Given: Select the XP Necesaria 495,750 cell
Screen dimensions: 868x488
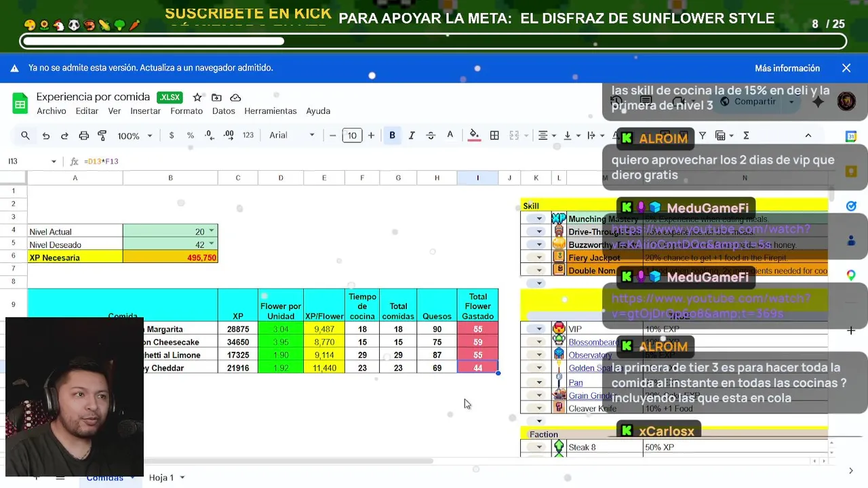Looking at the screenshot, I should [x=170, y=258].
